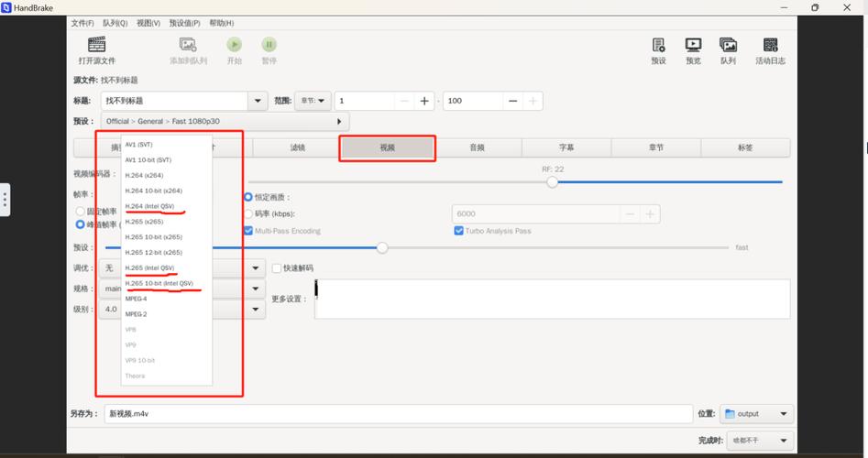Click folder icon in 位置 output selector
Image resolution: width=868 pixels, height=458 pixels.
[730, 414]
